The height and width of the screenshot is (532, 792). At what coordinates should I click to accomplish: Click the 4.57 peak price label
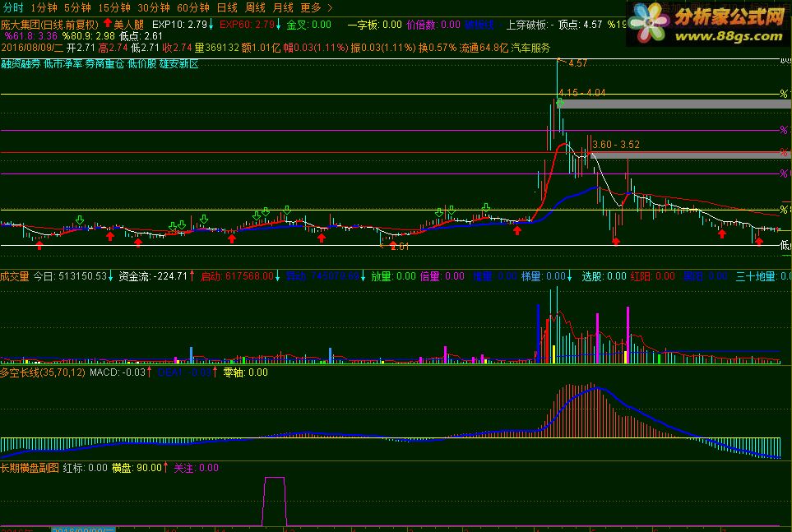tap(578, 63)
